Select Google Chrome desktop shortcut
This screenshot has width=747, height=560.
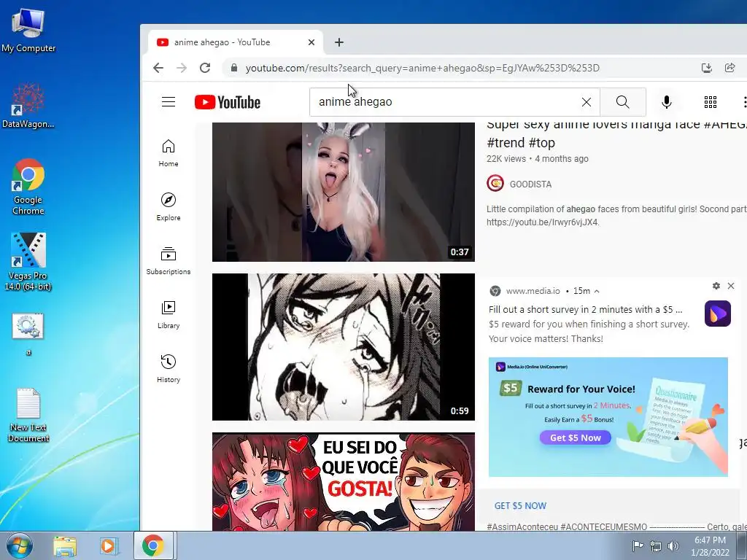pos(28,187)
